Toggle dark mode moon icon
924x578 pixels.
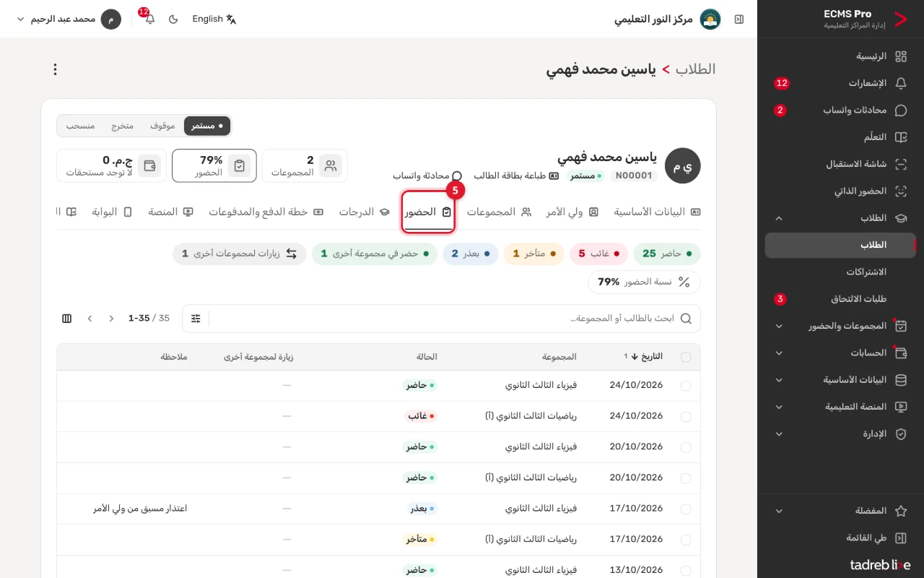tap(173, 19)
